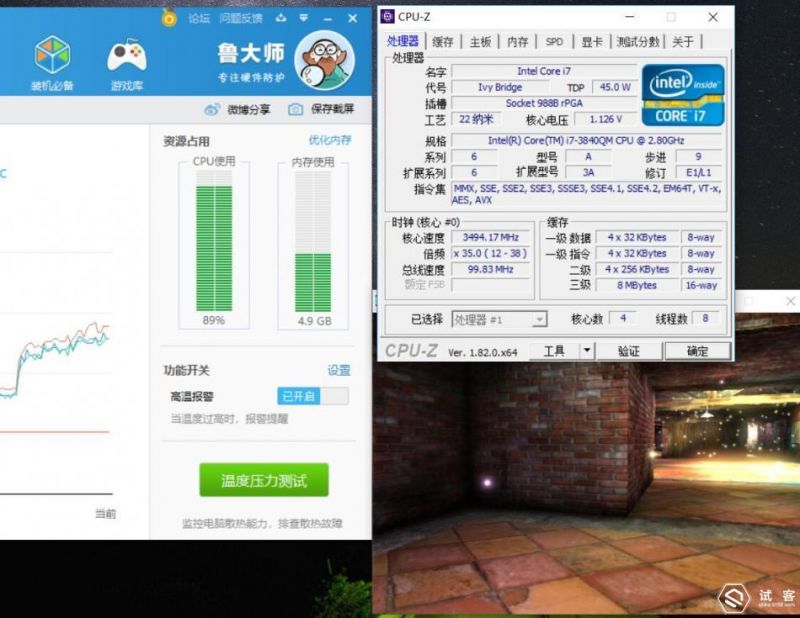Click the 优化内存 link

330,140
